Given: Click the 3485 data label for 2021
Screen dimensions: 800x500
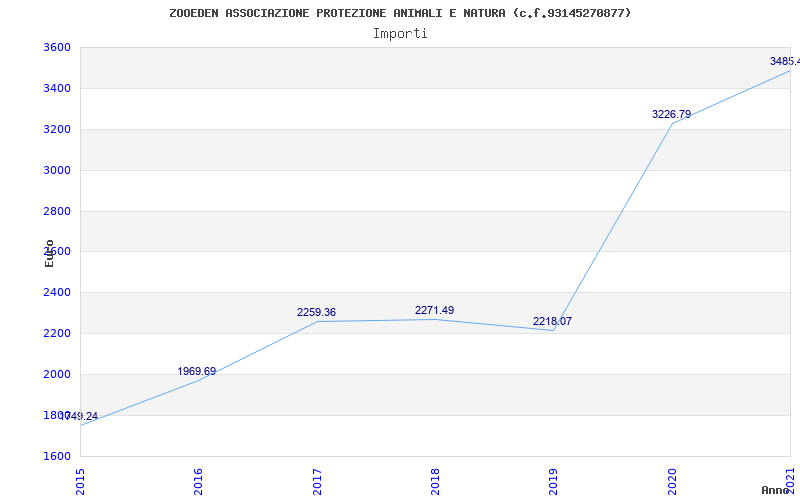Looking at the screenshot, I should coord(785,61).
